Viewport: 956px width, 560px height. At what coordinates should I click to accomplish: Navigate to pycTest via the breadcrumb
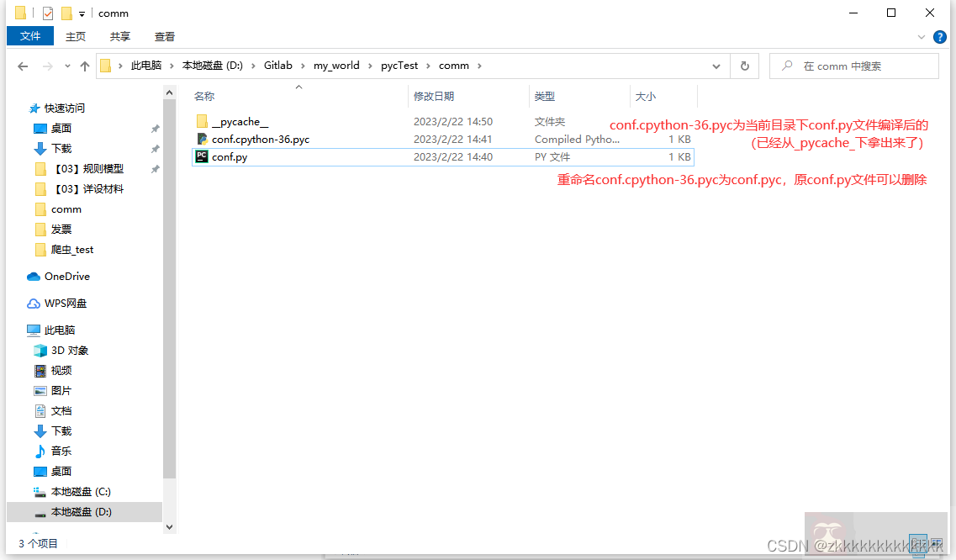[x=401, y=65]
